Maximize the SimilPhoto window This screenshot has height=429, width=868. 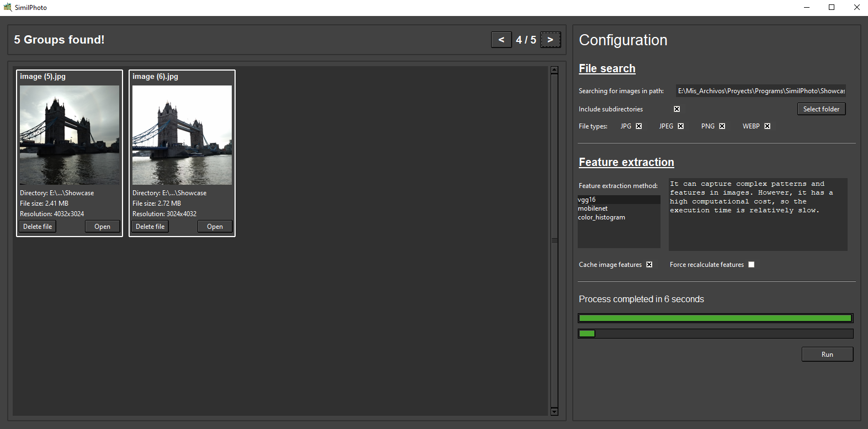pos(832,8)
